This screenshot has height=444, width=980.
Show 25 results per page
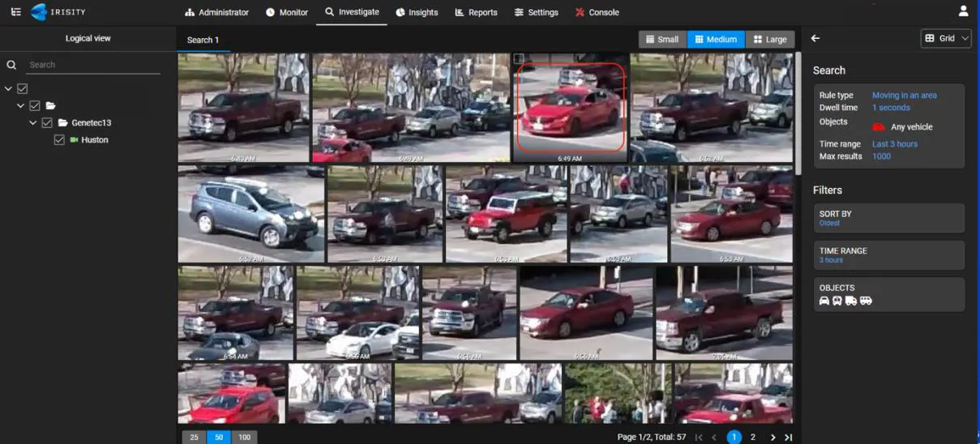point(194,438)
